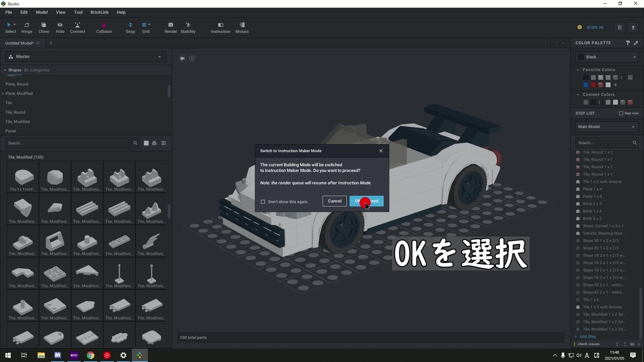Open the Mosaic tool
Image resolution: width=644 pixels, height=362 pixels.
point(242,27)
